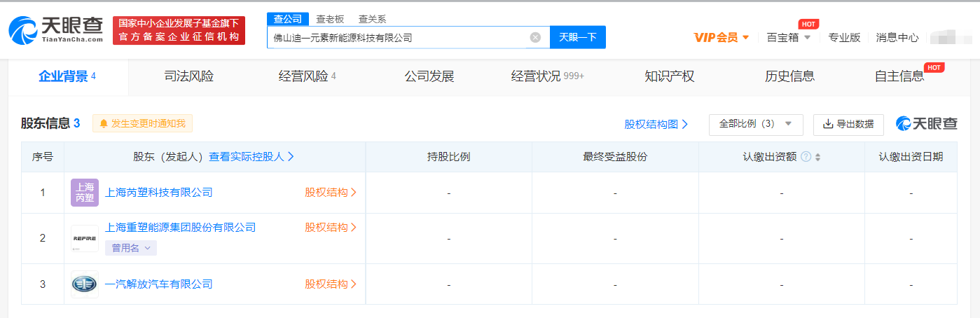Switch to the 司法风险 tab
The image size is (980, 318).
point(188,76)
